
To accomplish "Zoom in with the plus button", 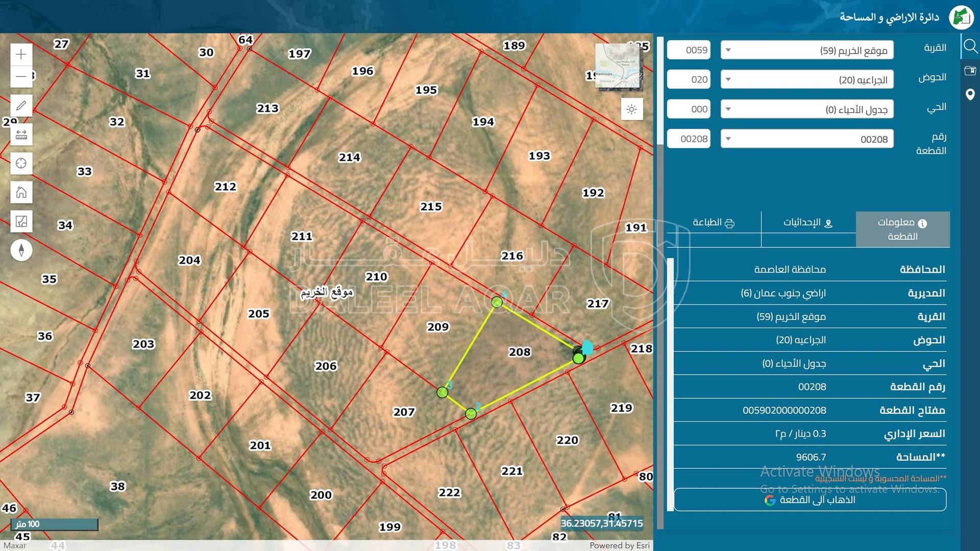I will click(x=21, y=54).
